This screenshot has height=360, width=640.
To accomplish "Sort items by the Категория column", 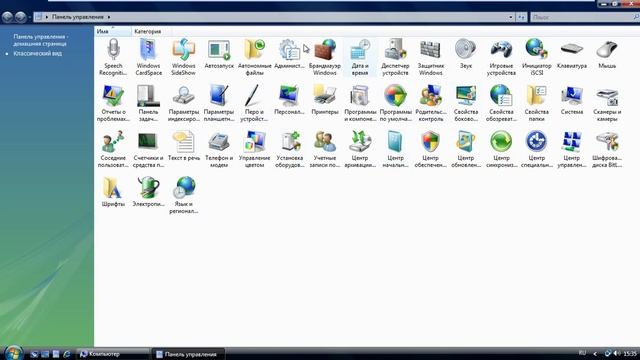I will click(151, 31).
